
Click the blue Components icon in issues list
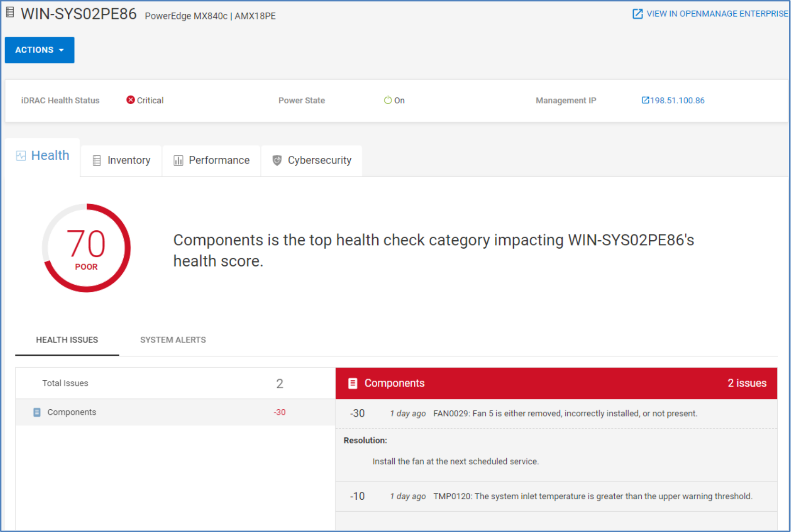coord(37,412)
